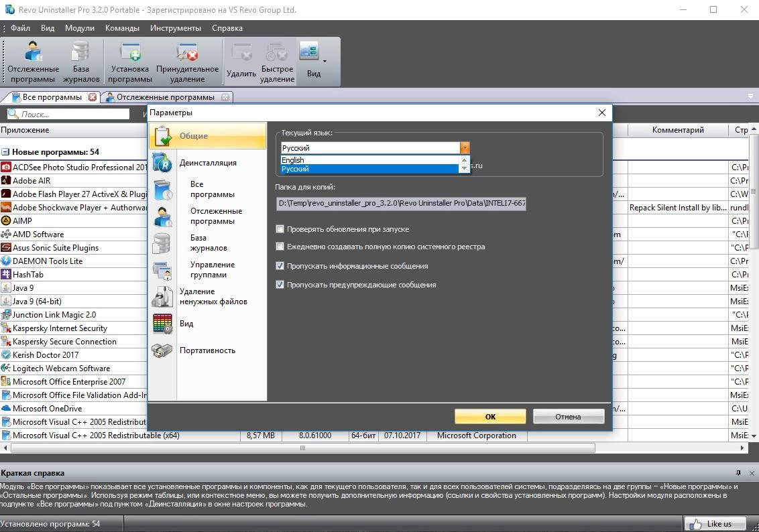Choose Русский in language dropdown list
759x532 pixels.
click(370, 169)
